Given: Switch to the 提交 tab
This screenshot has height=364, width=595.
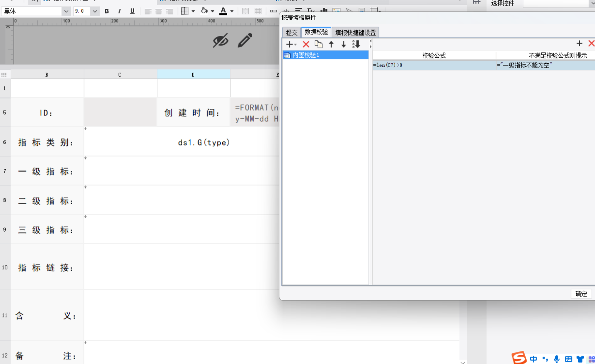Looking at the screenshot, I should coord(292,33).
